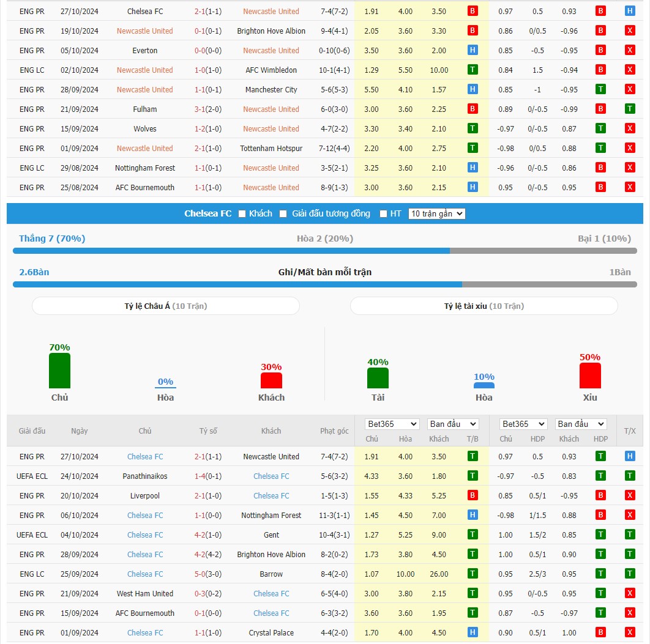The width and height of the screenshot is (650, 644).
Task: Click the Tottenham Hotspur team link
Action: click(x=271, y=148)
